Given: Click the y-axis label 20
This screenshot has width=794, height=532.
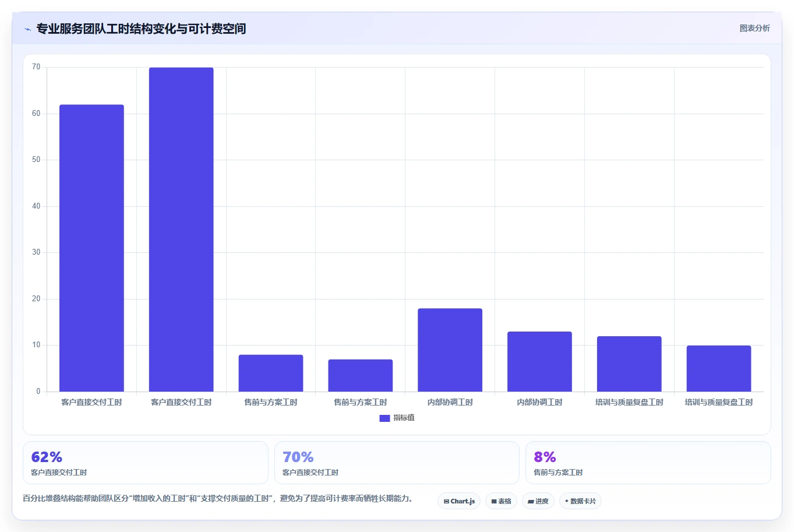Looking at the screenshot, I should (36, 299).
